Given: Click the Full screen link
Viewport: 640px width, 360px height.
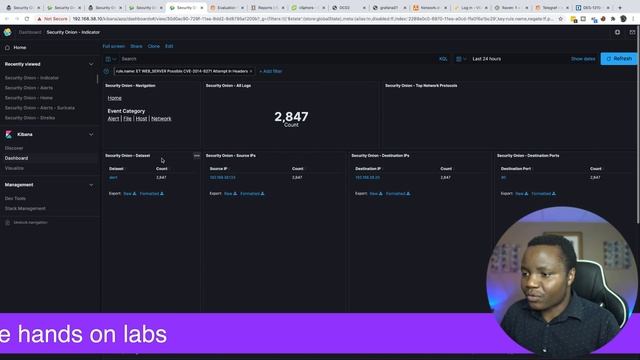Looking at the screenshot, I should pos(113,47).
